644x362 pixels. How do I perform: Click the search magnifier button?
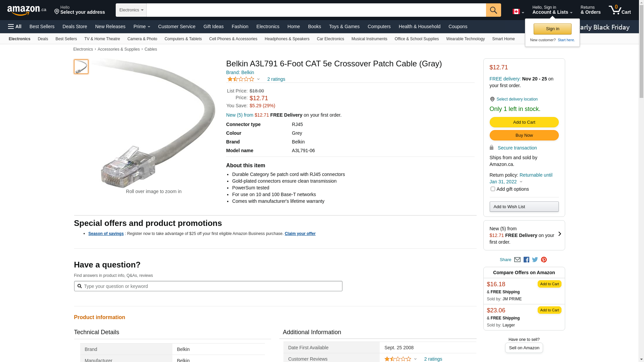(x=493, y=10)
